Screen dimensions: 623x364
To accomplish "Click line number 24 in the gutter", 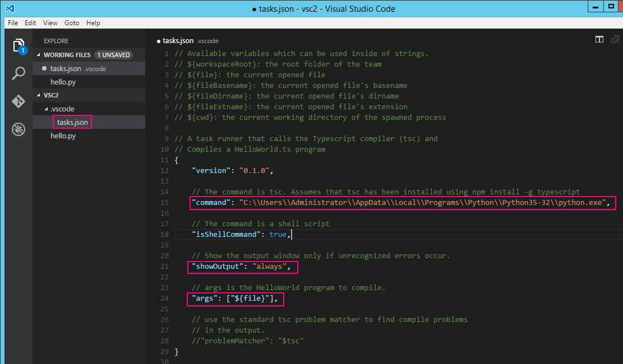I will tap(164, 298).
